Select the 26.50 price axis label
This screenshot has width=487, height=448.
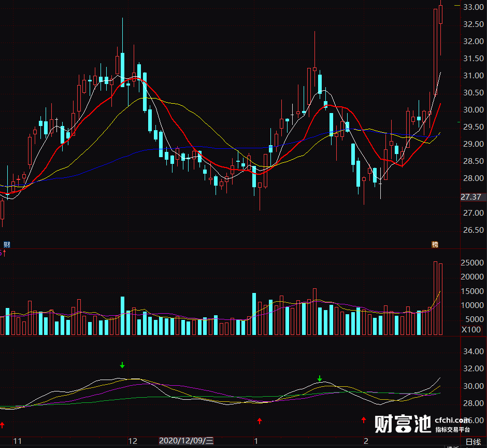(x=474, y=230)
